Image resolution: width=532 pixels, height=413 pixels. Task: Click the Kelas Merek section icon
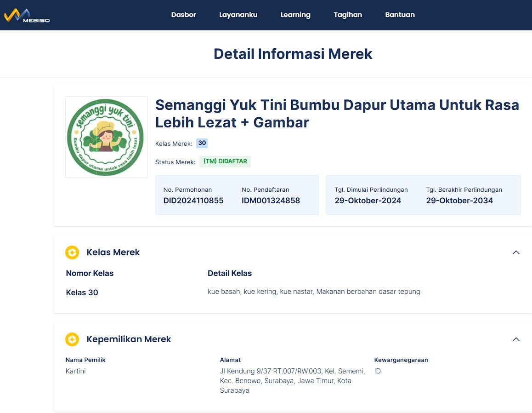coord(72,252)
